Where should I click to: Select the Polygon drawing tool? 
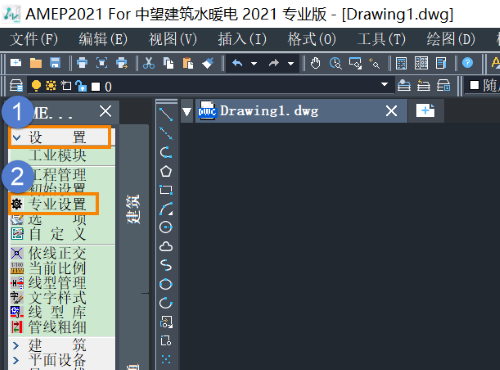(x=166, y=171)
